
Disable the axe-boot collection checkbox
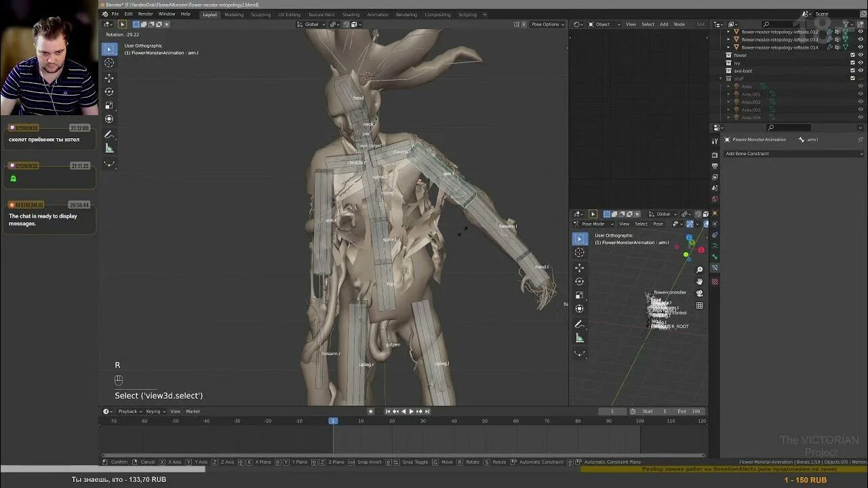pyautogui.click(x=852, y=70)
